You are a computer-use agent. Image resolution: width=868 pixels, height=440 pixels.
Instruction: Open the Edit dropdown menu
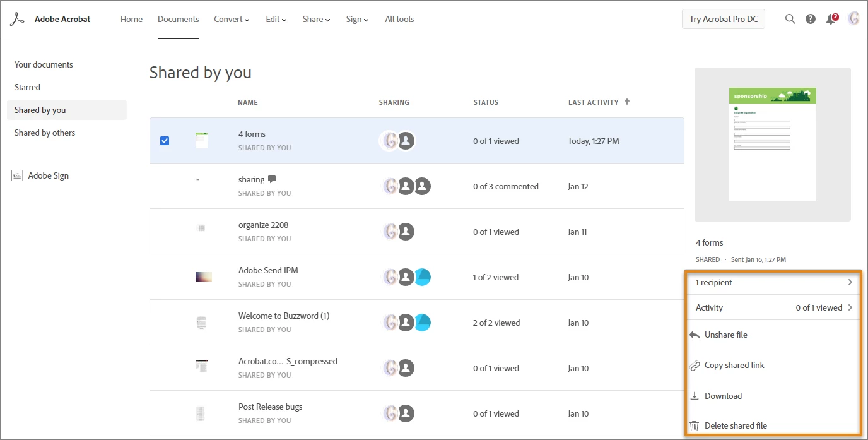276,19
